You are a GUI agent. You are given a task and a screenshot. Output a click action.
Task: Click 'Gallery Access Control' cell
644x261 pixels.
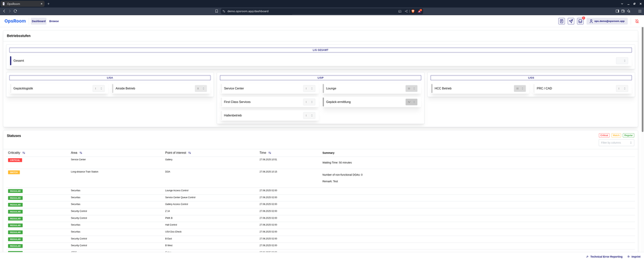point(176,204)
